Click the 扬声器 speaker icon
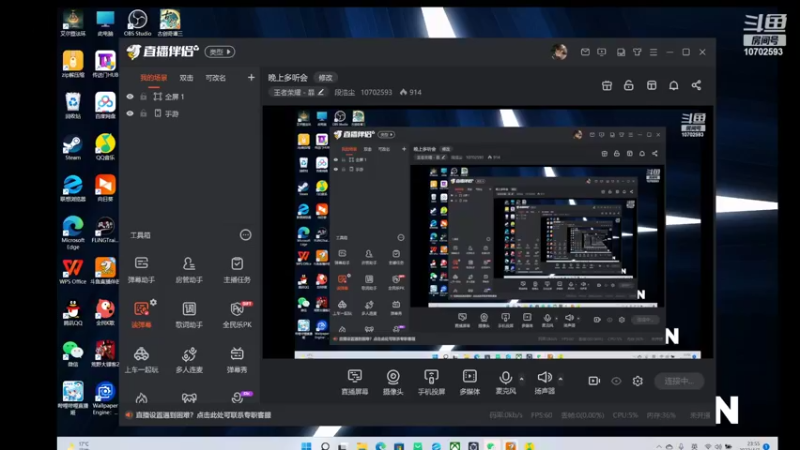The width and height of the screenshot is (800, 450). (x=544, y=378)
